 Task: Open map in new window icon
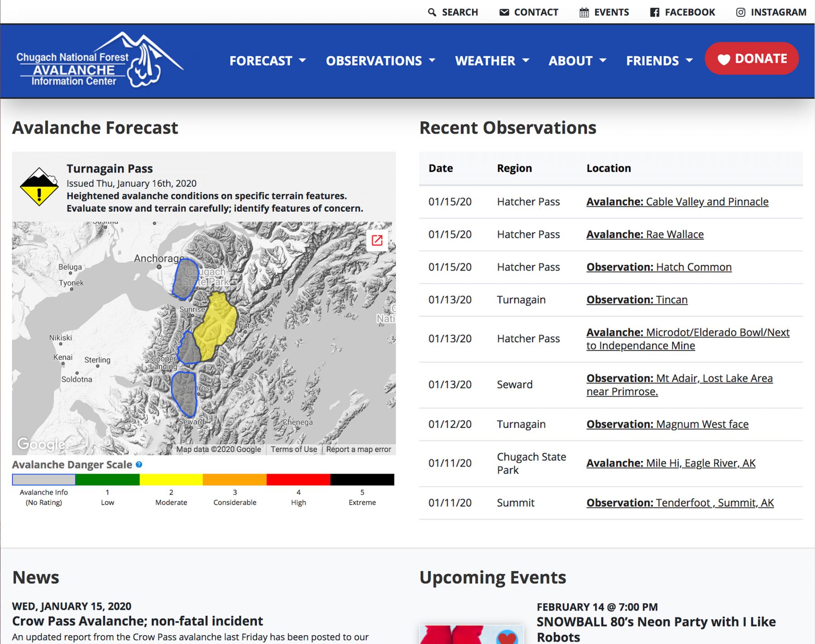377,240
